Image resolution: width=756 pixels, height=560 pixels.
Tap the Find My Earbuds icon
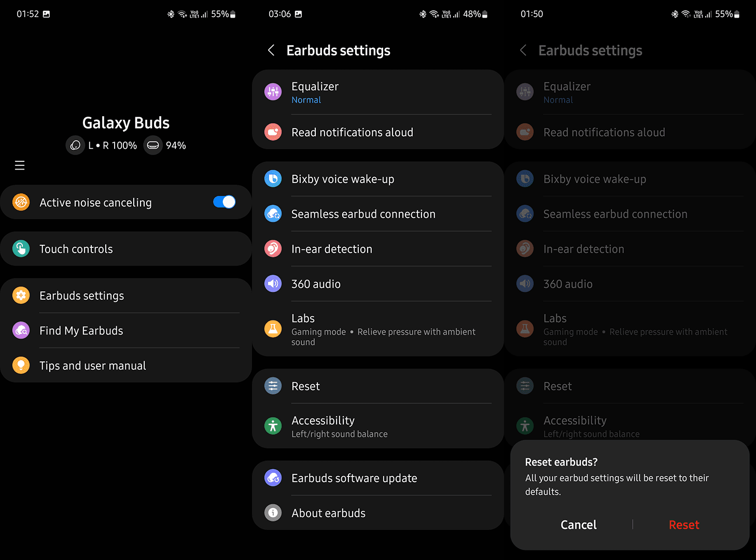21,330
